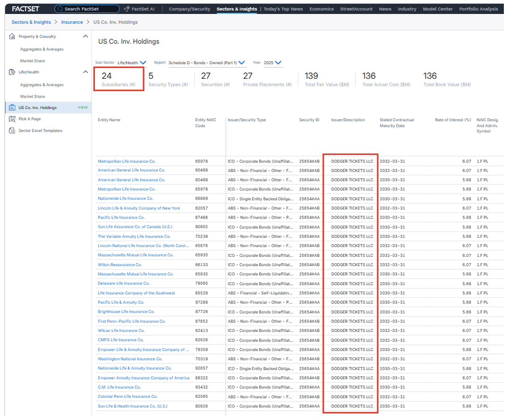The height and width of the screenshot is (420, 508).
Task: Open Pick A Page in sidebar
Action: (x=30, y=119)
